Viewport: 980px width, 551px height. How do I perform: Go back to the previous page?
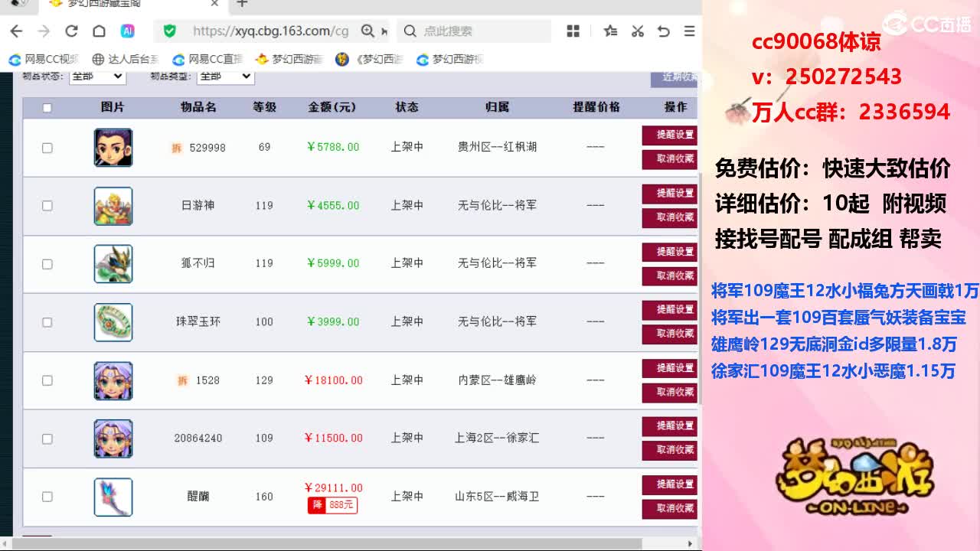(16, 31)
